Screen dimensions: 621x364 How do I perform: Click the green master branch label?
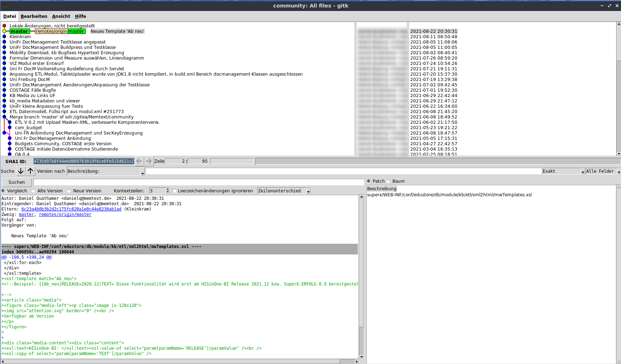click(19, 31)
